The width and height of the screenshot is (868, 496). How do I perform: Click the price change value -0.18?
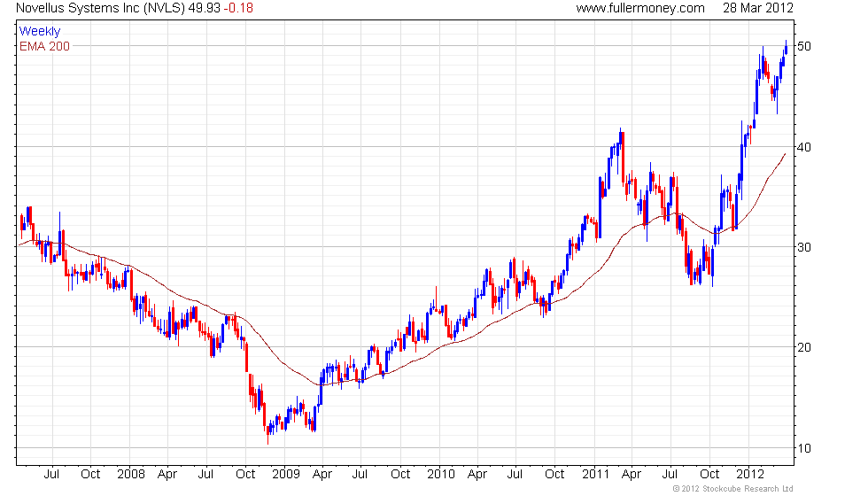[238, 8]
